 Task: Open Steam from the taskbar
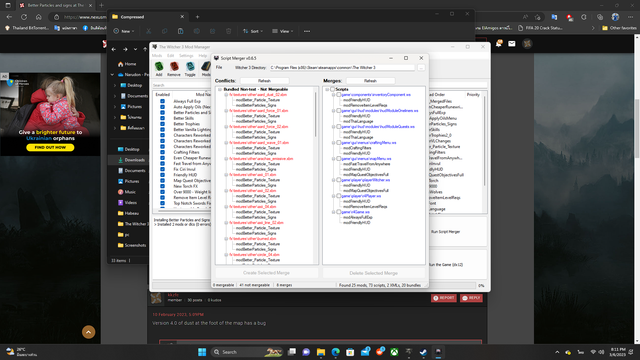pyautogui.click(x=423, y=352)
